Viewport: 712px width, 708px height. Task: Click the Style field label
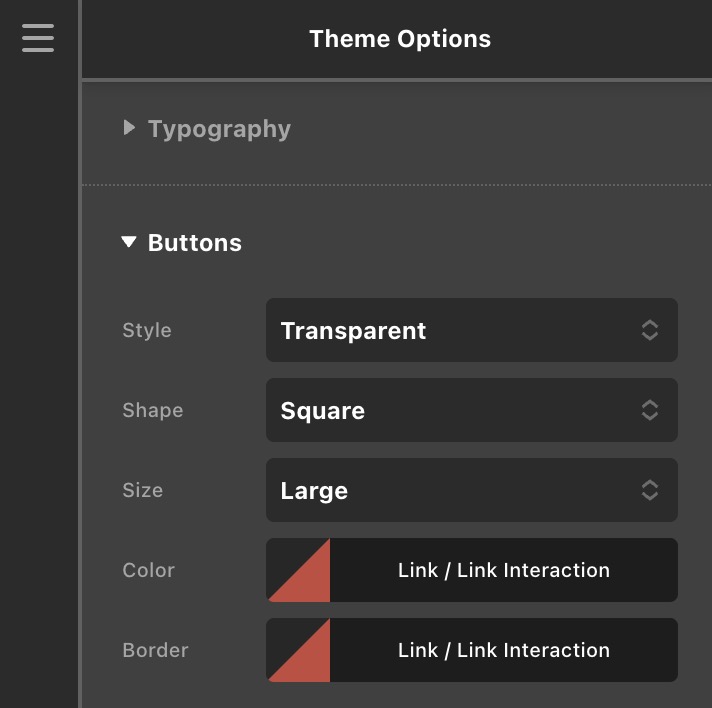click(x=147, y=330)
